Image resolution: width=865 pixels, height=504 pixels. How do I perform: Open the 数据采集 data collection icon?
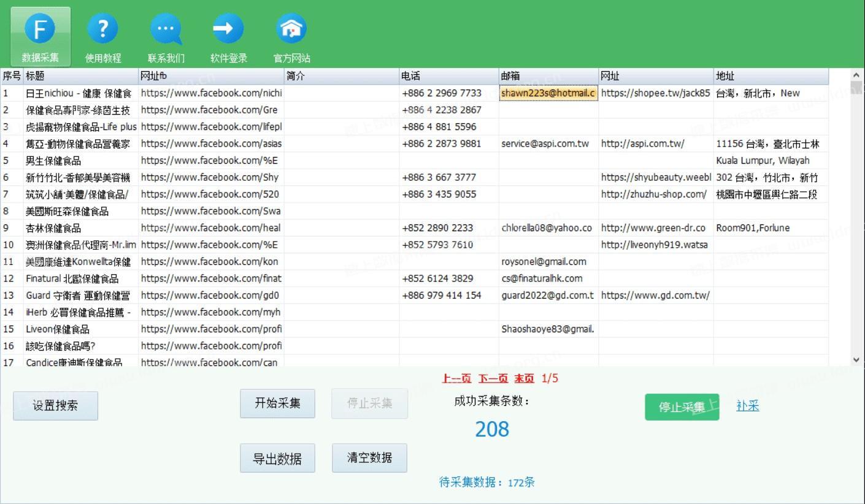pos(40,37)
